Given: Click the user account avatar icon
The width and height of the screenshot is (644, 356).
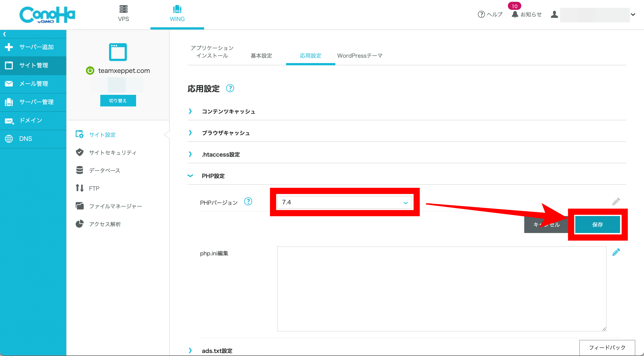Looking at the screenshot, I should coord(554,15).
